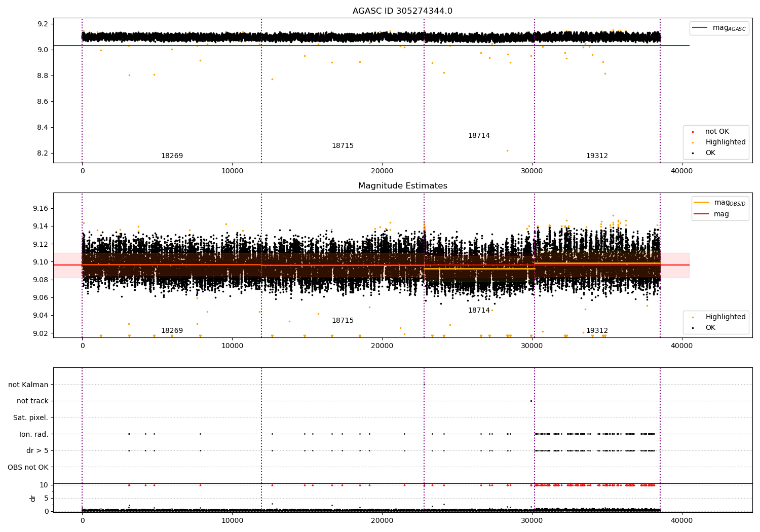The width and height of the screenshot is (760, 532).
Task: Click red line sample beside 'mag' legend entry
Action: point(701,214)
